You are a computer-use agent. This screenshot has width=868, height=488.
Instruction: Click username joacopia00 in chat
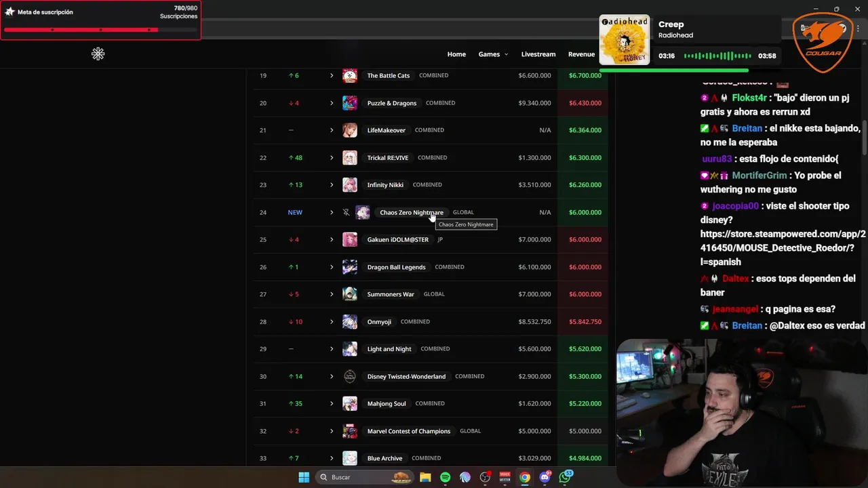[736, 205]
